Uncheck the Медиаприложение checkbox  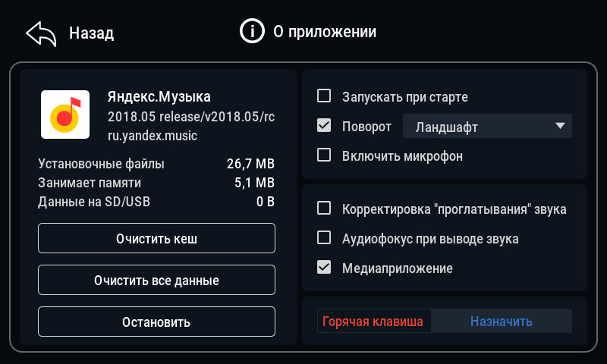(324, 268)
